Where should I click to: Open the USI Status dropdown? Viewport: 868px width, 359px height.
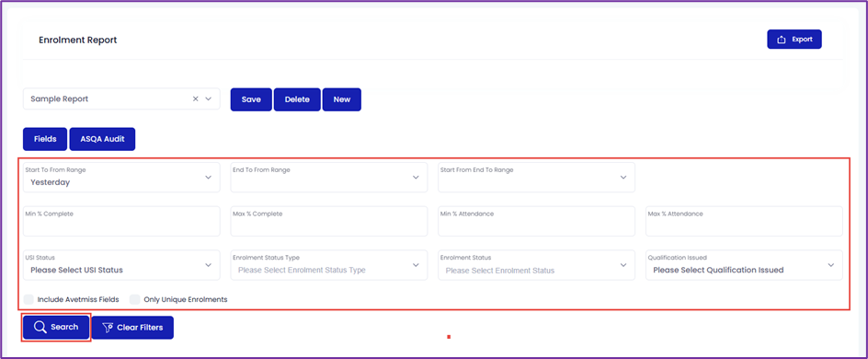tap(121, 265)
